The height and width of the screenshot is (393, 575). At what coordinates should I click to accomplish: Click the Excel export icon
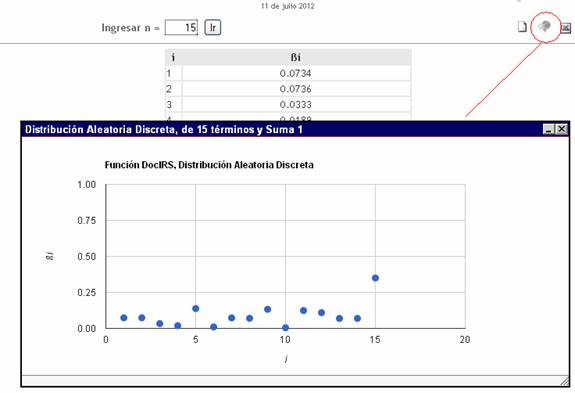[x=566, y=28]
